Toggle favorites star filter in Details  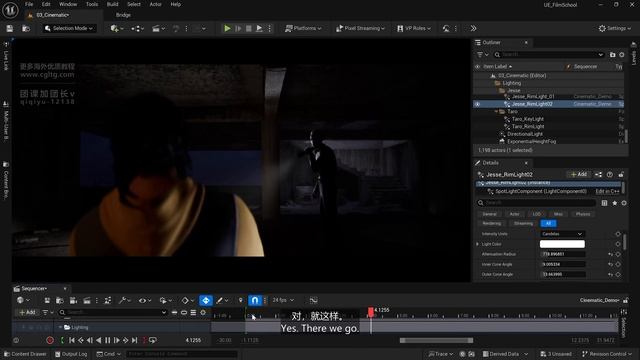click(x=615, y=203)
